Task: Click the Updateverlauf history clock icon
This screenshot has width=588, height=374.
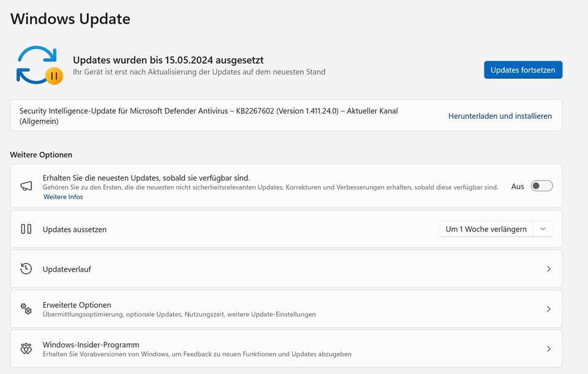Action: point(26,269)
